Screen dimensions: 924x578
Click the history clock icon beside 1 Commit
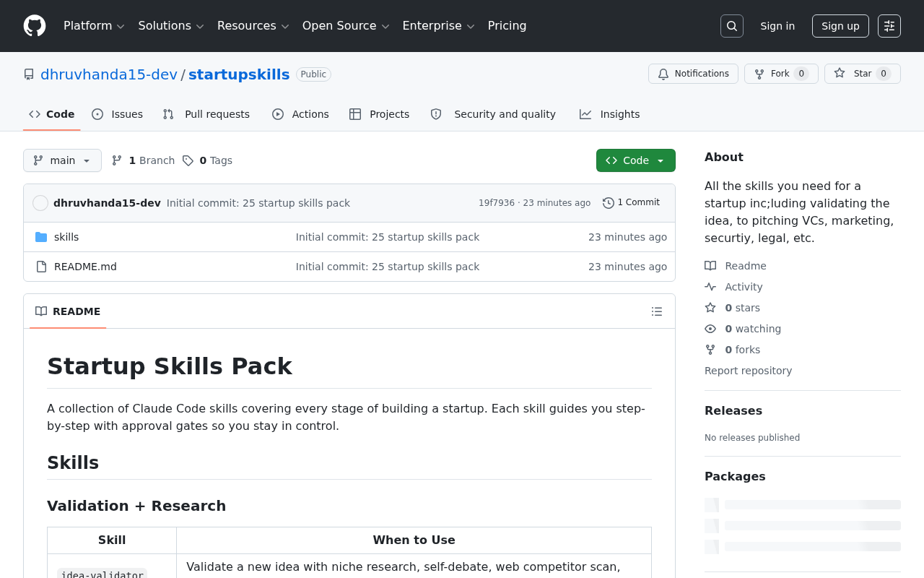point(609,203)
